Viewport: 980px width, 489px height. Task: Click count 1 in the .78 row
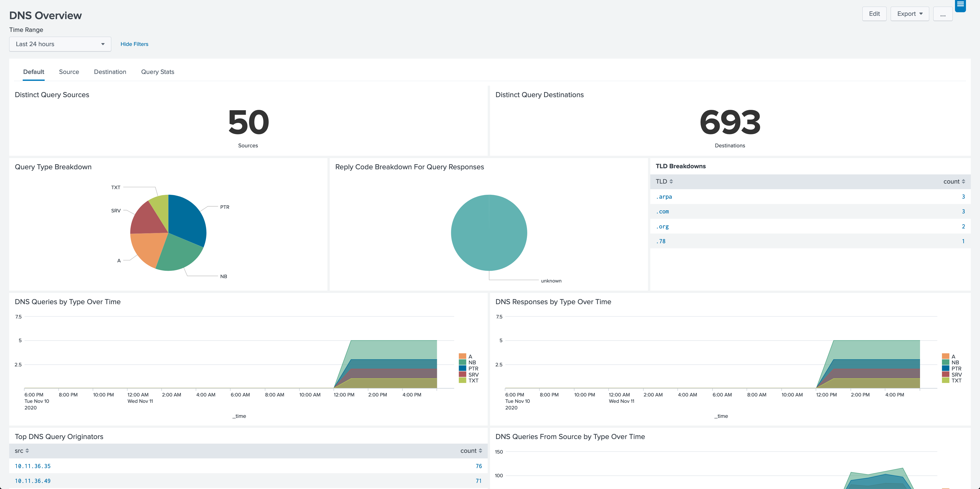coord(963,241)
